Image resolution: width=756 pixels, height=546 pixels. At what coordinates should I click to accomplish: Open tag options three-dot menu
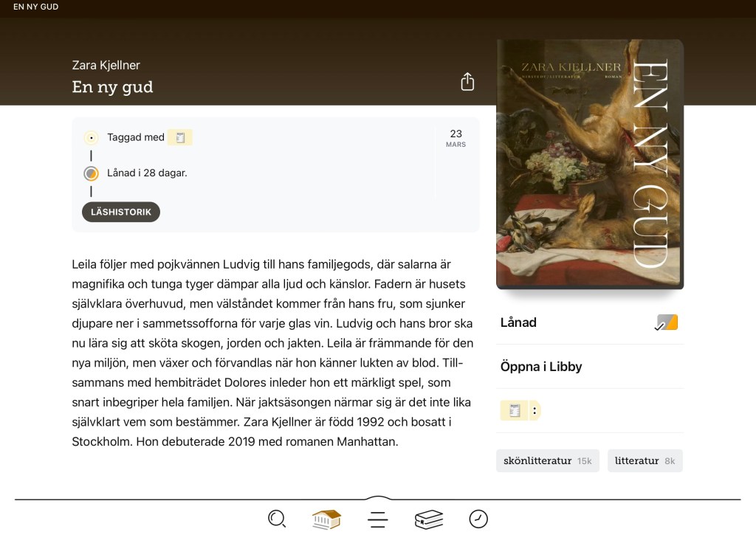tap(535, 410)
